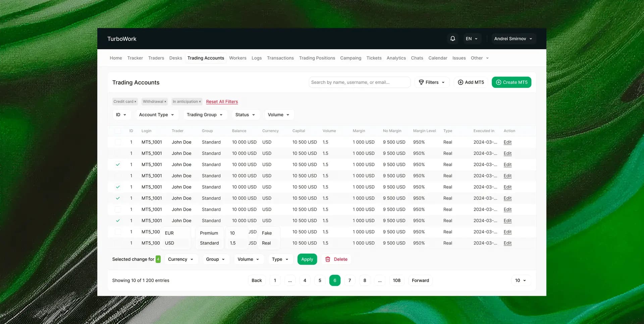The height and width of the screenshot is (324, 644).
Task: Open the Chats tab
Action: pos(417,58)
